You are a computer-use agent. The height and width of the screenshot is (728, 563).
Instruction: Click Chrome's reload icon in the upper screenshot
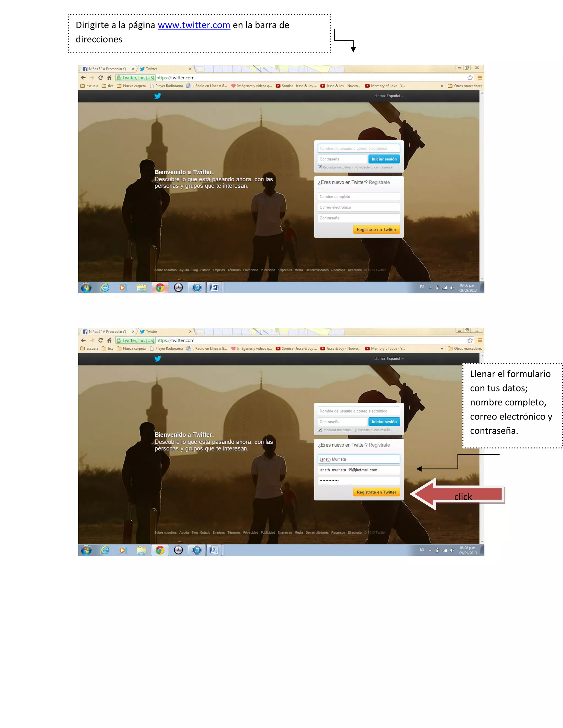[100, 78]
